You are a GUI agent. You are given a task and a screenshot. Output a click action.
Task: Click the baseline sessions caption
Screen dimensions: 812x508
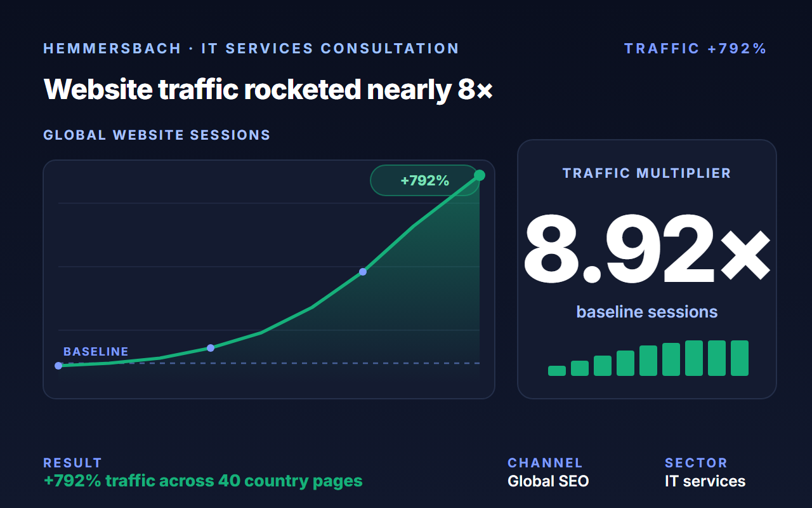coord(647,312)
